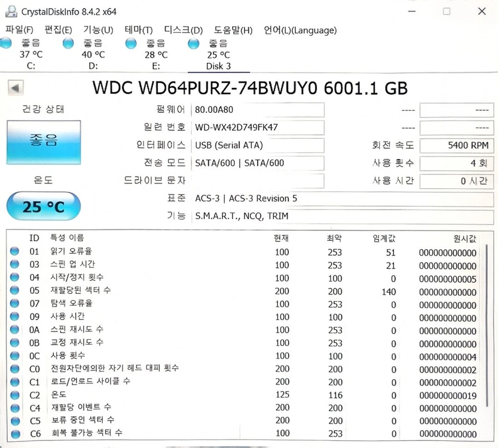
Task: Click the status dot of attribute 0B
Action: click(x=14, y=342)
